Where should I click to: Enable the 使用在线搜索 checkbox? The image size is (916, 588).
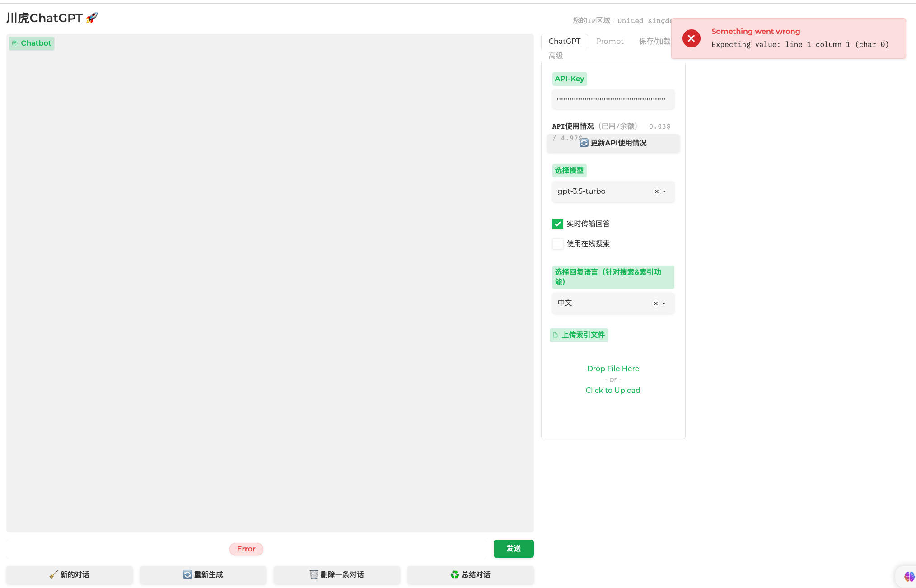coord(558,244)
